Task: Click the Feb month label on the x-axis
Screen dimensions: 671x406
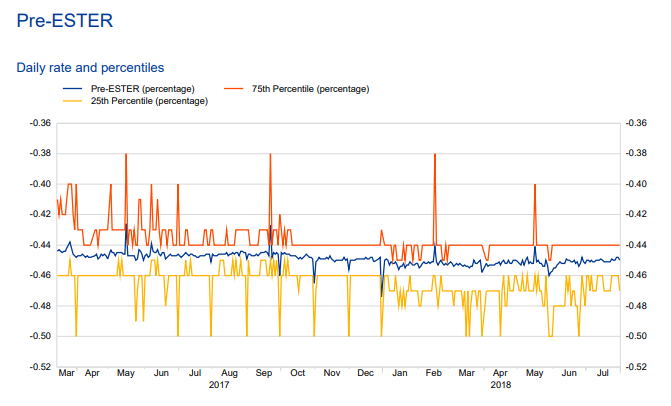Action: click(x=433, y=373)
